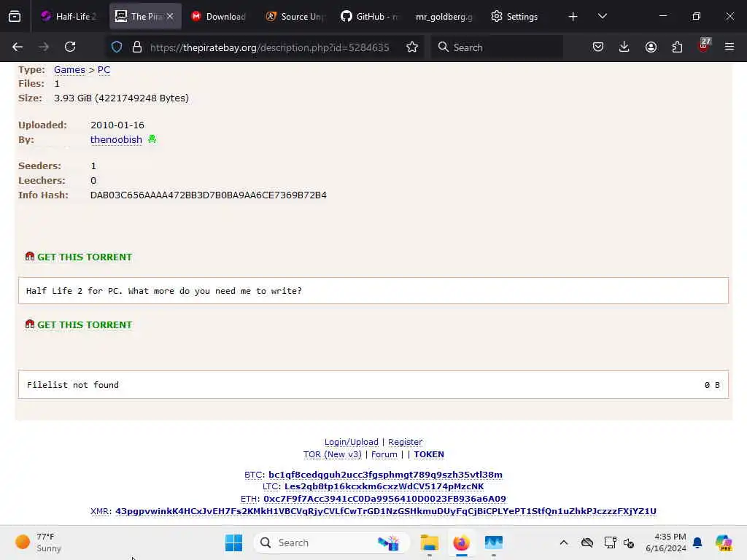
Task: Open the Firefox View icon
Action: [x=15, y=17]
